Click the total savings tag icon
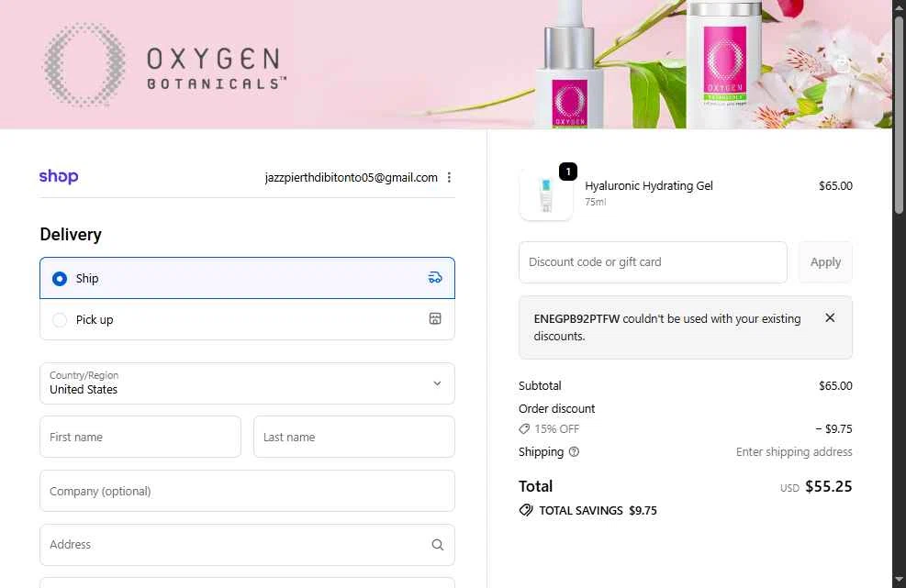This screenshot has height=588, width=906. point(526,510)
